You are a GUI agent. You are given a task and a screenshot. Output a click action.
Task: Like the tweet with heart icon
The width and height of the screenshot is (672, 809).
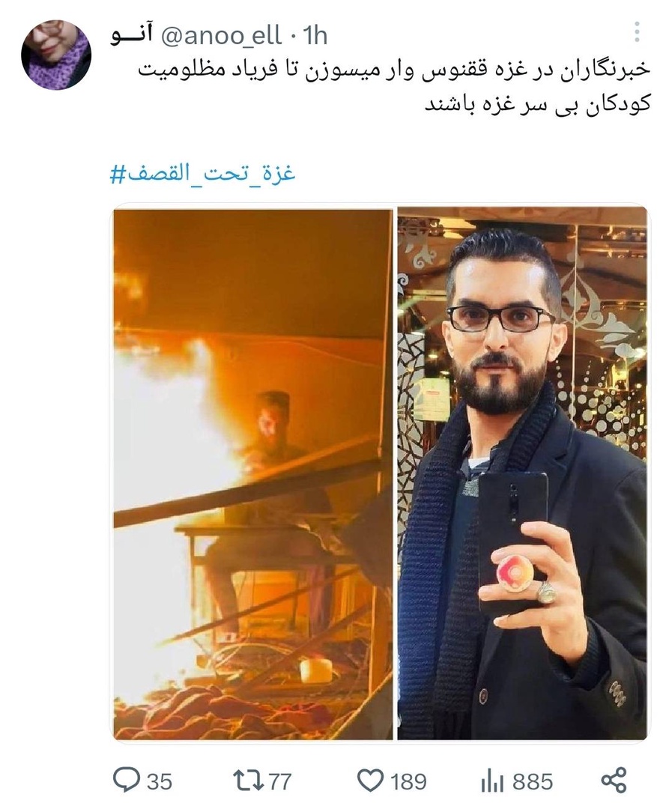(x=371, y=781)
